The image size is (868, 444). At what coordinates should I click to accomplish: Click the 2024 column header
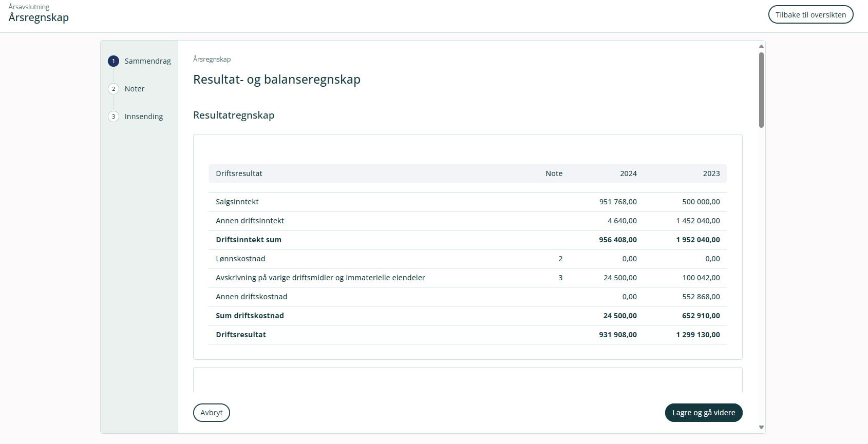coord(628,173)
